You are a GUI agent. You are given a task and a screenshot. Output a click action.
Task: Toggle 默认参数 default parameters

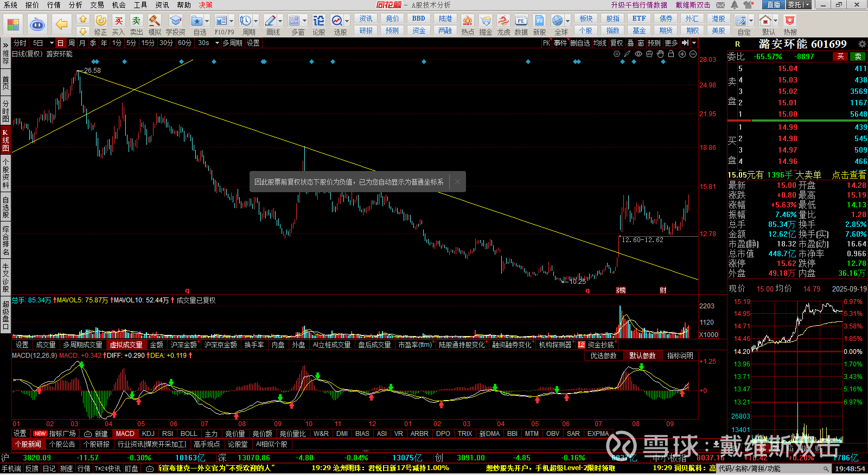pyautogui.click(x=642, y=356)
